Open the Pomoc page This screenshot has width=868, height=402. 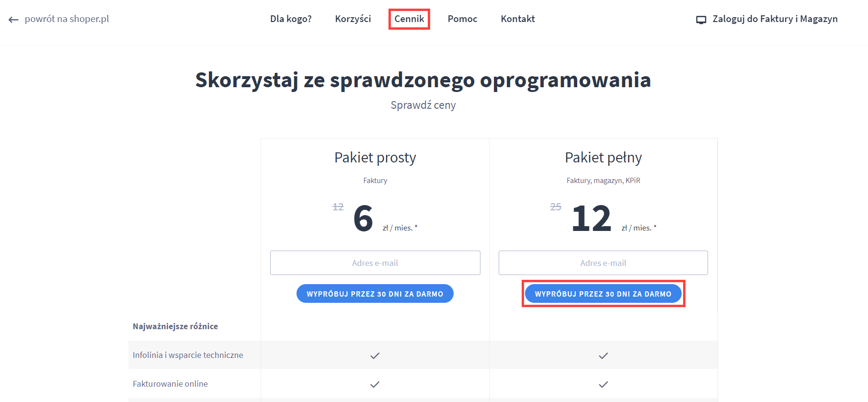[462, 19]
